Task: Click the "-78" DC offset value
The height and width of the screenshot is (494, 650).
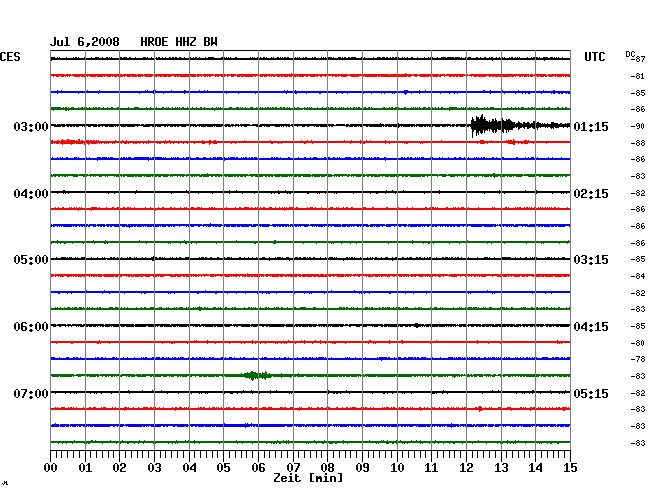Action: pyautogui.click(x=638, y=359)
